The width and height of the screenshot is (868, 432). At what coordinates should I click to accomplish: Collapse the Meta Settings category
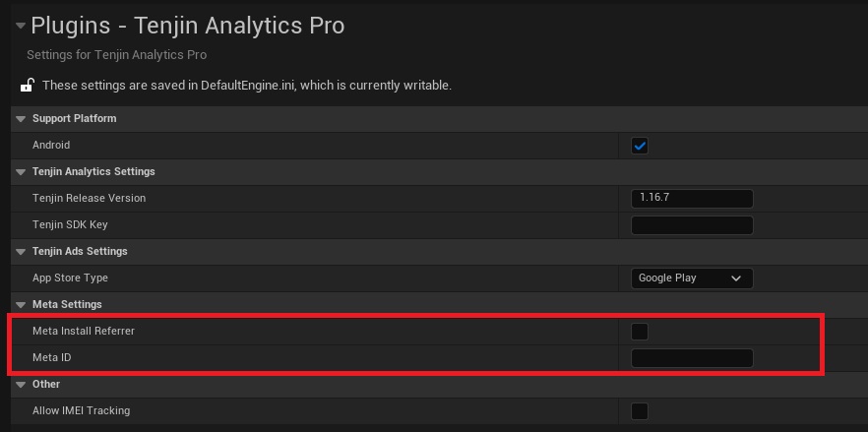click(21, 305)
